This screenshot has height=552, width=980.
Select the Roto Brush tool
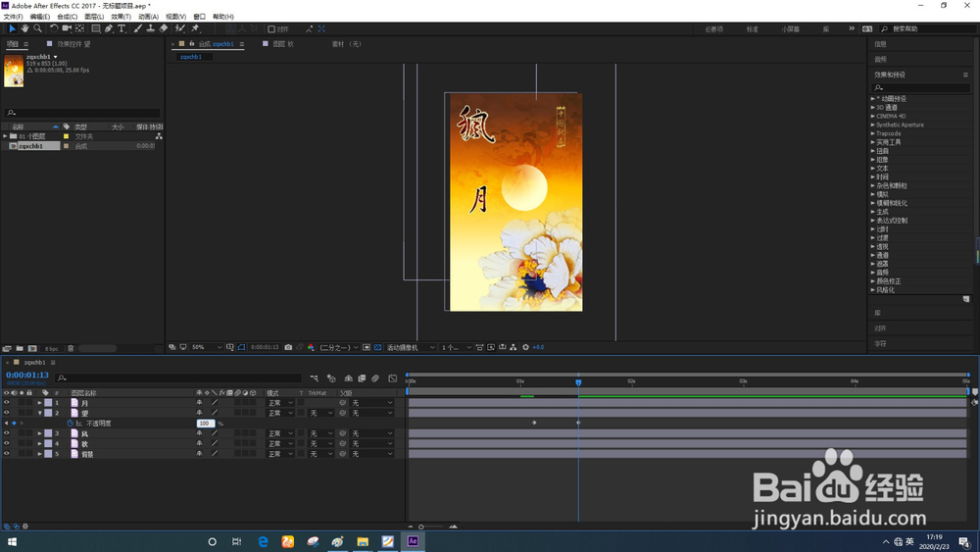click(180, 28)
